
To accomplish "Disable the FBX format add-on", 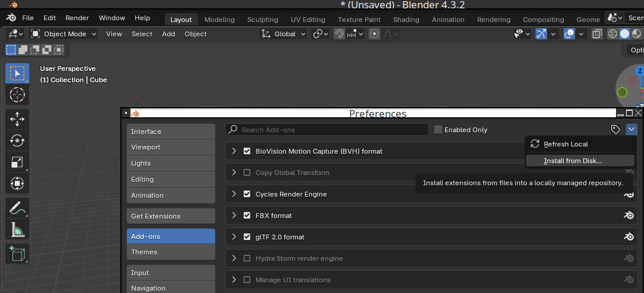I will [247, 216].
